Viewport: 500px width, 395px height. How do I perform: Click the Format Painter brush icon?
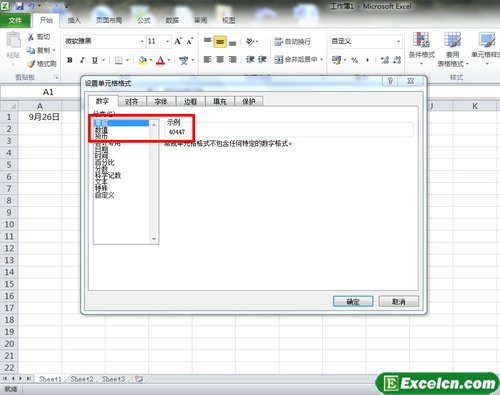pyautogui.click(x=31, y=64)
